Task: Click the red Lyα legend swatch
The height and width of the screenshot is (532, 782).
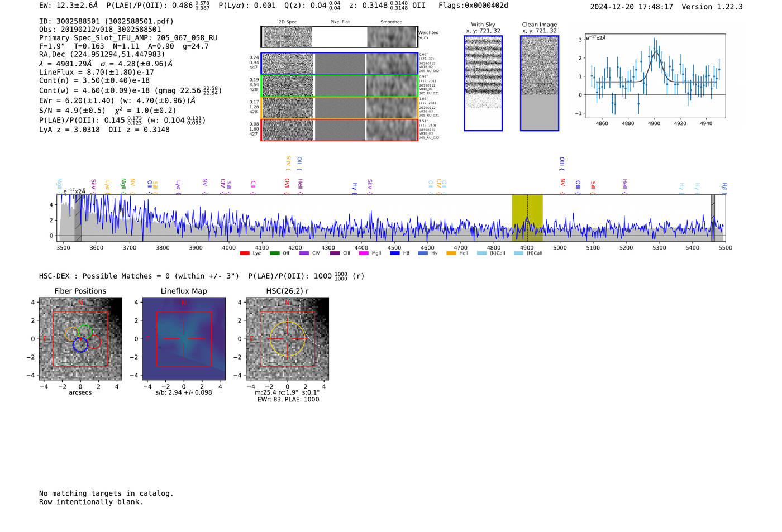Action: 245,253
